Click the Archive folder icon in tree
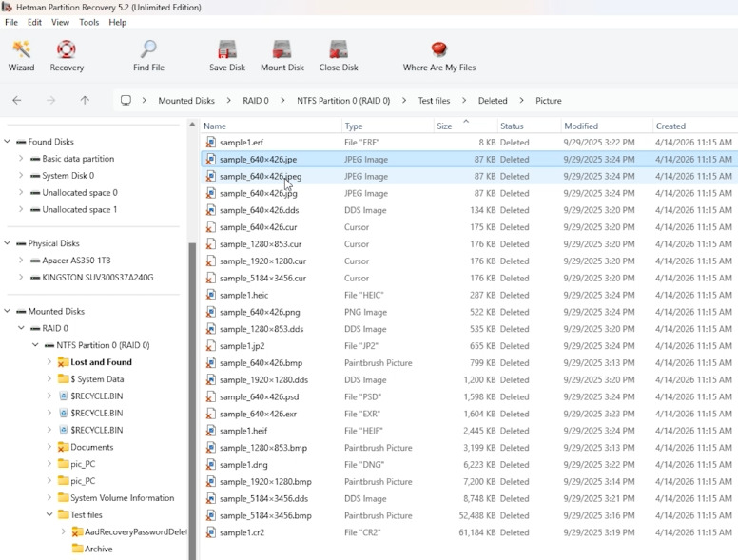 coord(77,549)
